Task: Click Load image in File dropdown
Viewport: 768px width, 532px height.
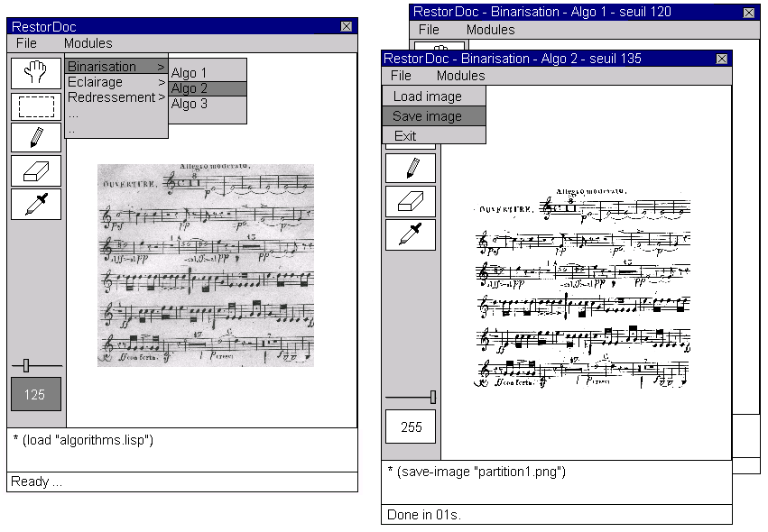Action: pos(434,96)
